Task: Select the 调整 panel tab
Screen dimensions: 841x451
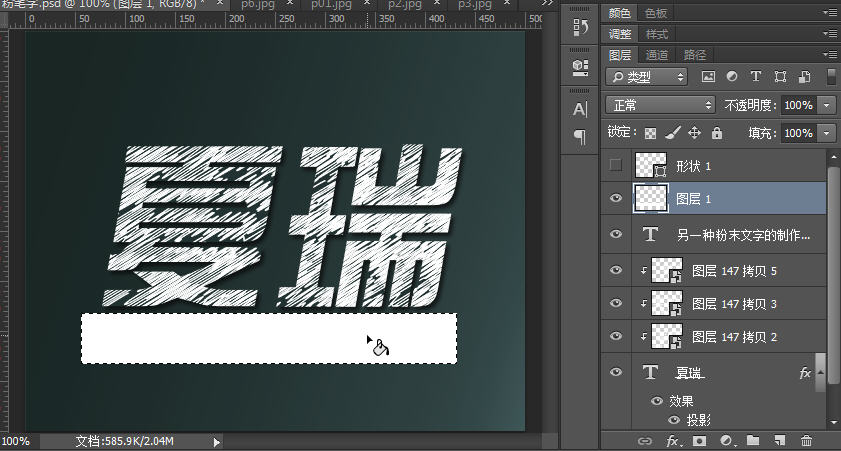Action: [x=620, y=34]
